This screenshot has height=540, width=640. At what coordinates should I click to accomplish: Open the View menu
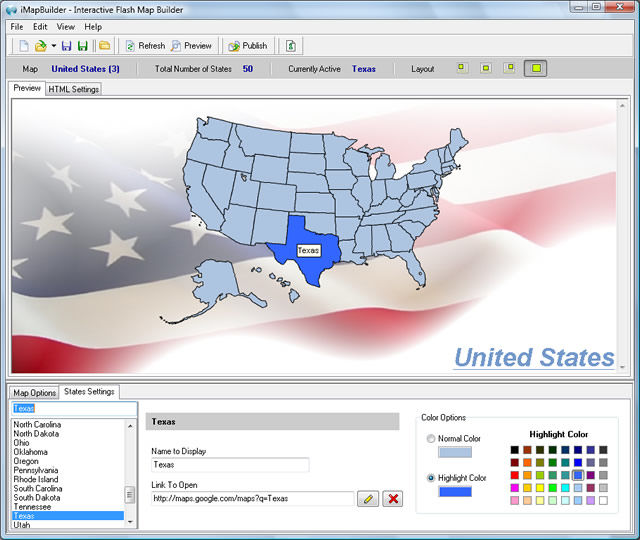pos(66,26)
